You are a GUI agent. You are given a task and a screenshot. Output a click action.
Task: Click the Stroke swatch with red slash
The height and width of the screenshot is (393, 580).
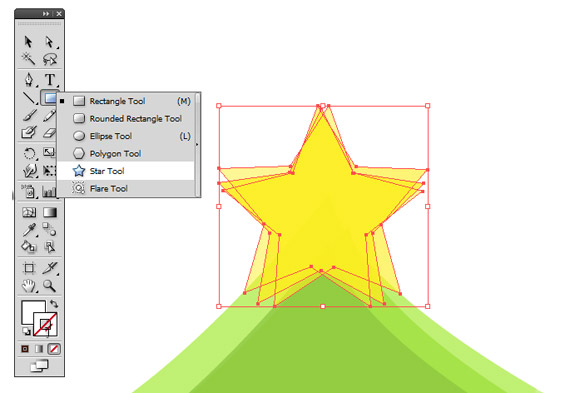coord(45,325)
